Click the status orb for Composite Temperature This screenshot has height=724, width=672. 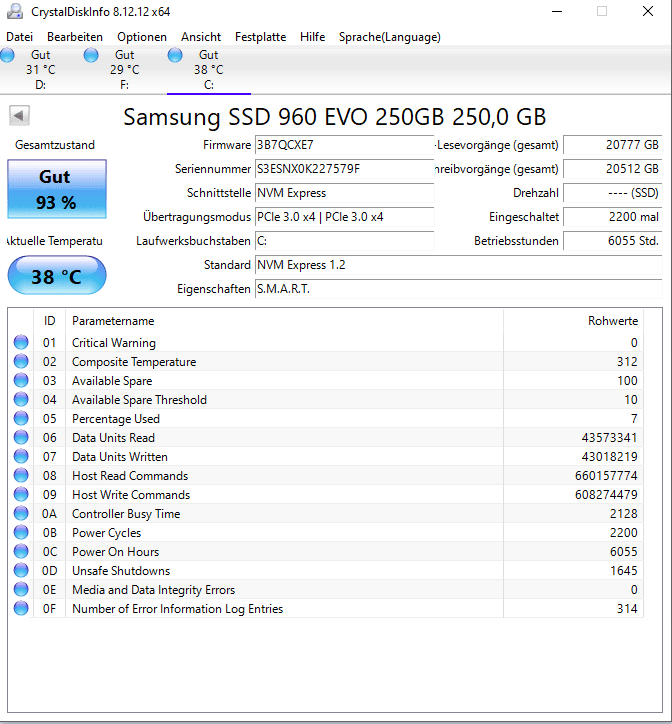tap(21, 361)
